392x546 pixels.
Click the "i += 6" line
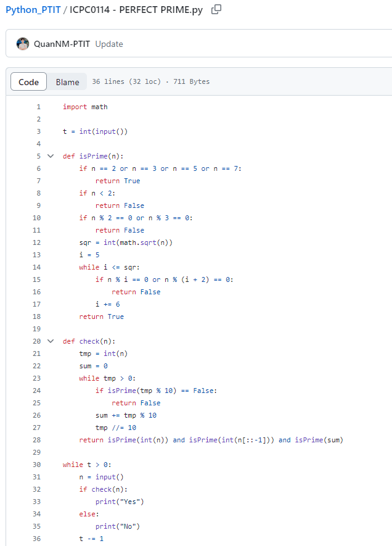[x=108, y=304]
